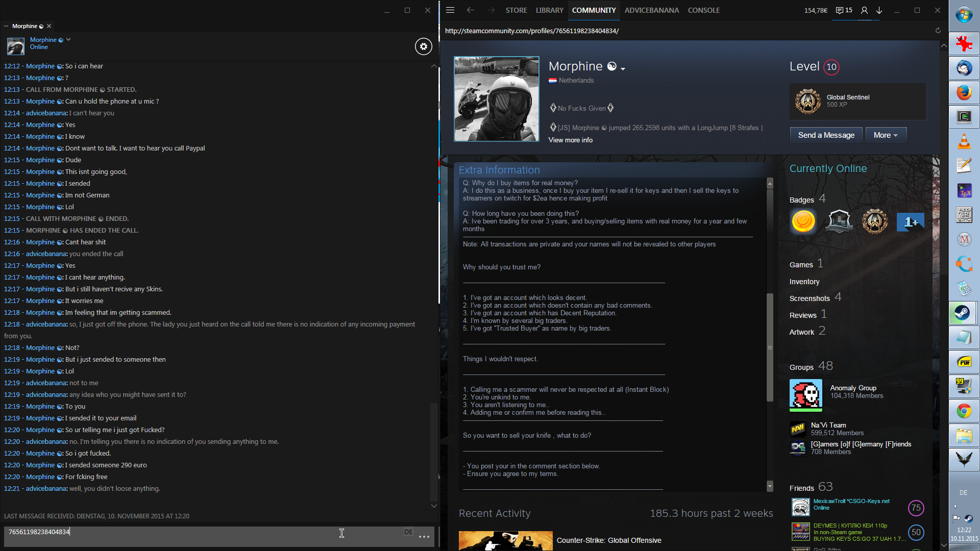Open the profile name history dropdown arrow
Screen dimensions: 980x551
(x=623, y=68)
